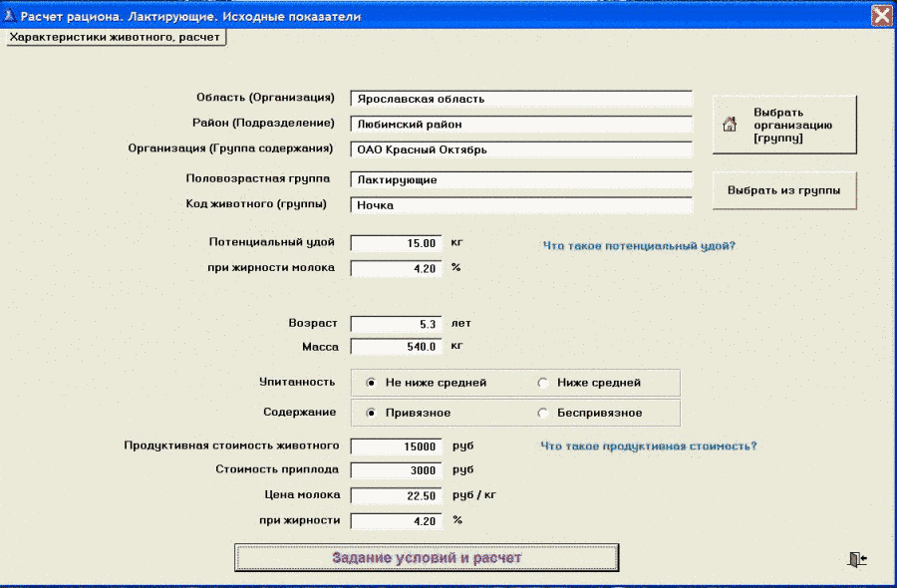Click the 'Район (Подразделение)' label

pos(263,123)
